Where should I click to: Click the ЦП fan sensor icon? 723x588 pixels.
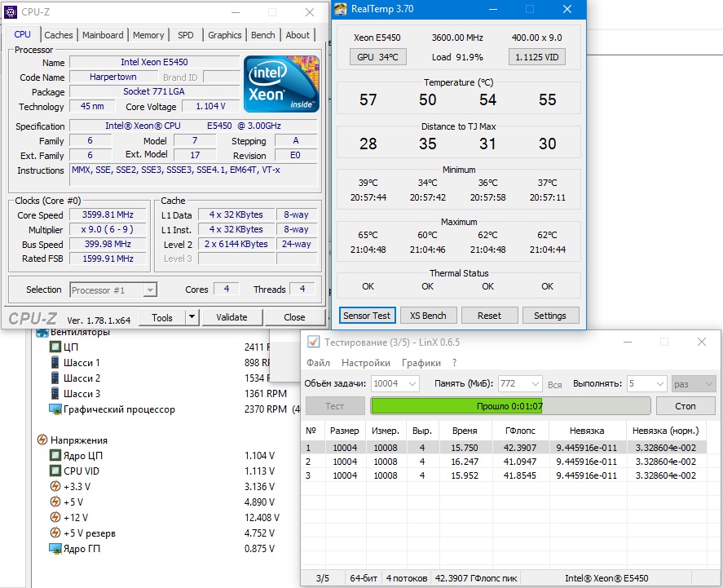click(x=55, y=347)
